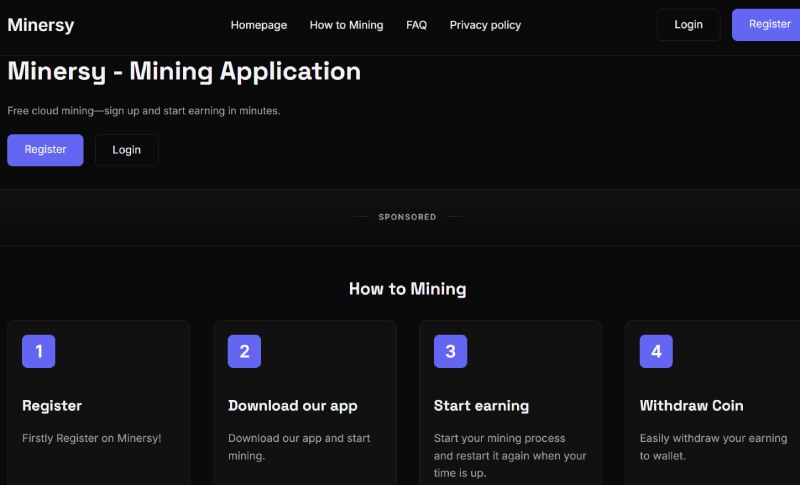Open the FAQ nav link
The image size is (800, 485).
[x=416, y=25]
